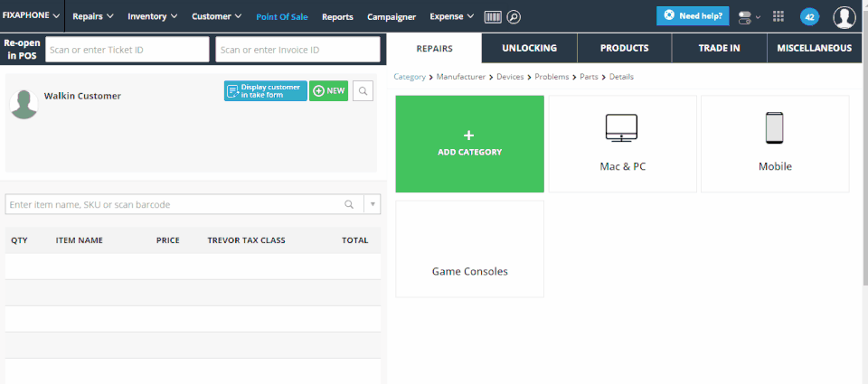Switch to the TRADE IN tab
The image size is (868, 384).
(x=719, y=48)
